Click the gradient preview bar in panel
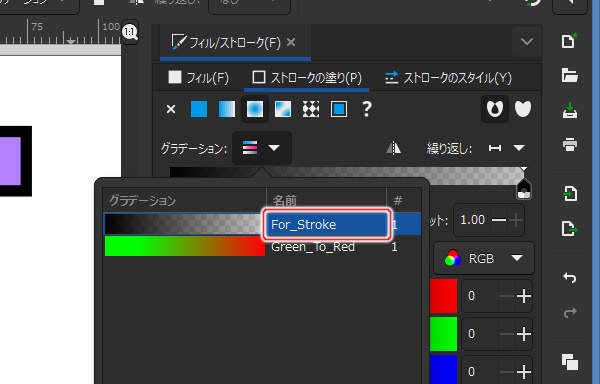 (x=346, y=172)
